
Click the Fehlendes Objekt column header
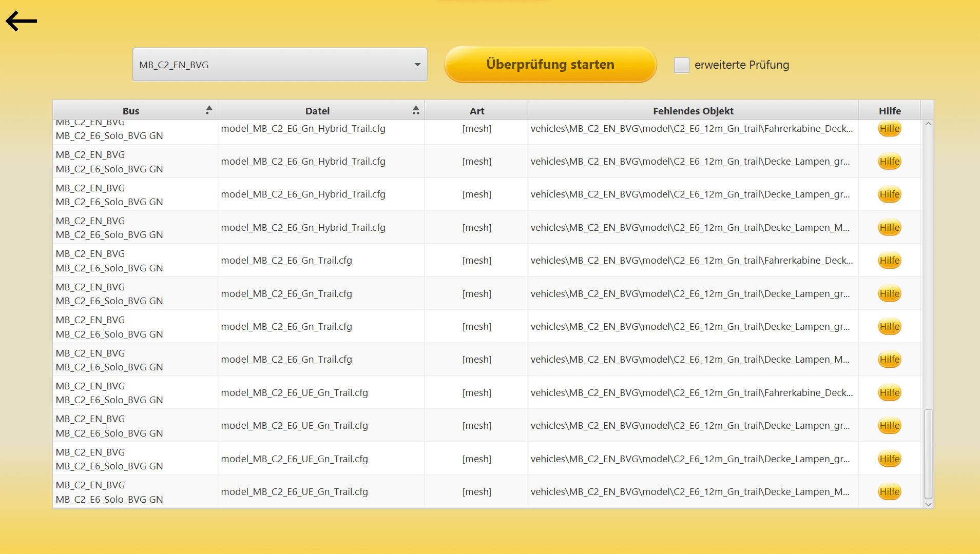[x=693, y=111]
